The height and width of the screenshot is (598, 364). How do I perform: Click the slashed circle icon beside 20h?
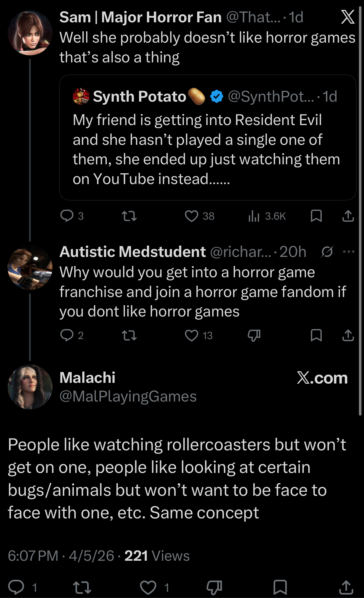pyautogui.click(x=327, y=251)
